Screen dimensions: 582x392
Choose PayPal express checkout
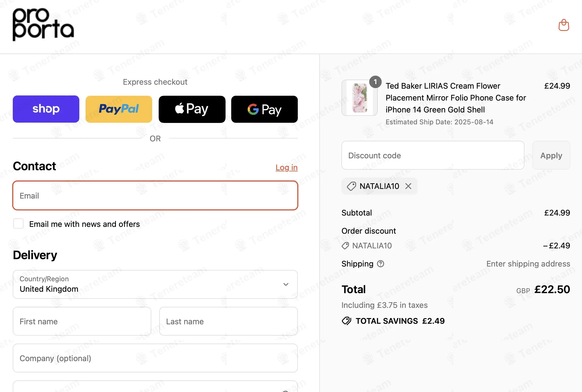(x=119, y=109)
